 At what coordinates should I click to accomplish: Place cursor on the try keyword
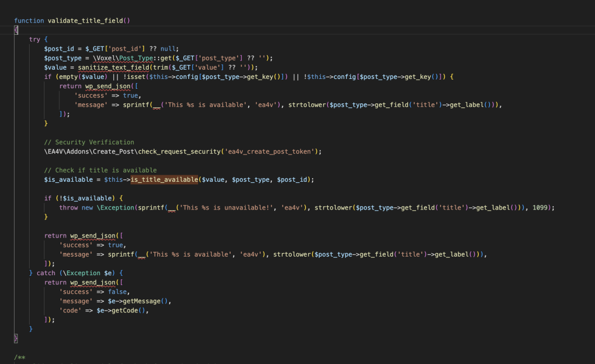pyautogui.click(x=35, y=39)
